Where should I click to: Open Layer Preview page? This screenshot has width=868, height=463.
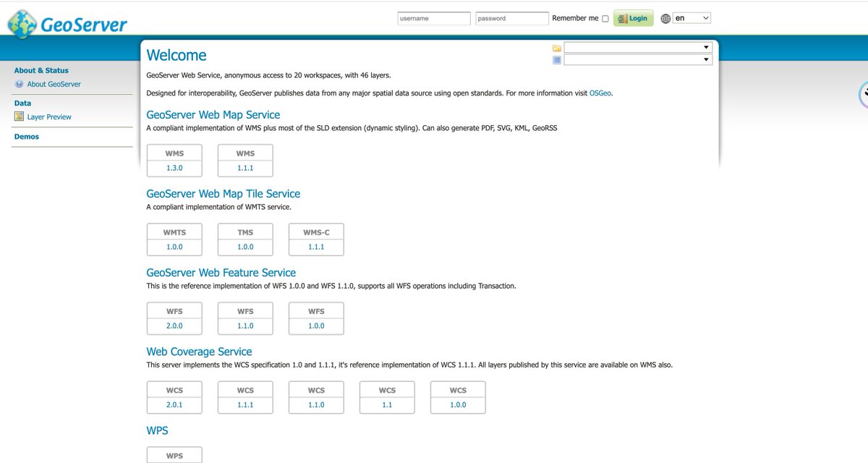click(x=49, y=116)
